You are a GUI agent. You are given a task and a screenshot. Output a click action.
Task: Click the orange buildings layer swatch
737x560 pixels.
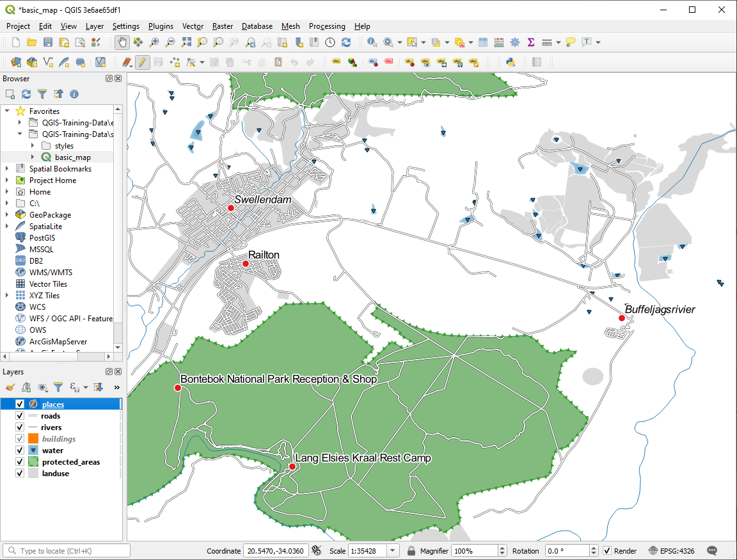point(33,439)
